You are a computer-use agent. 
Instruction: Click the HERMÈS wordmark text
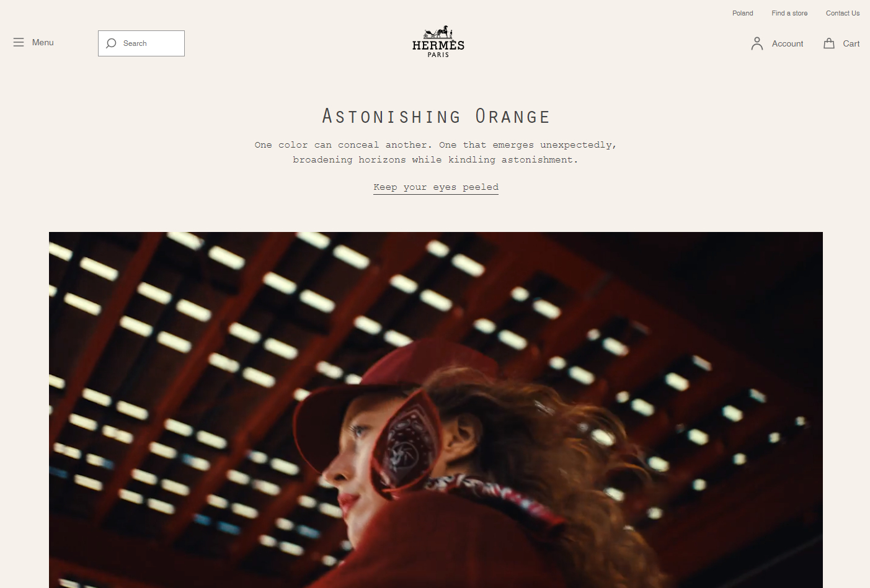click(438, 45)
